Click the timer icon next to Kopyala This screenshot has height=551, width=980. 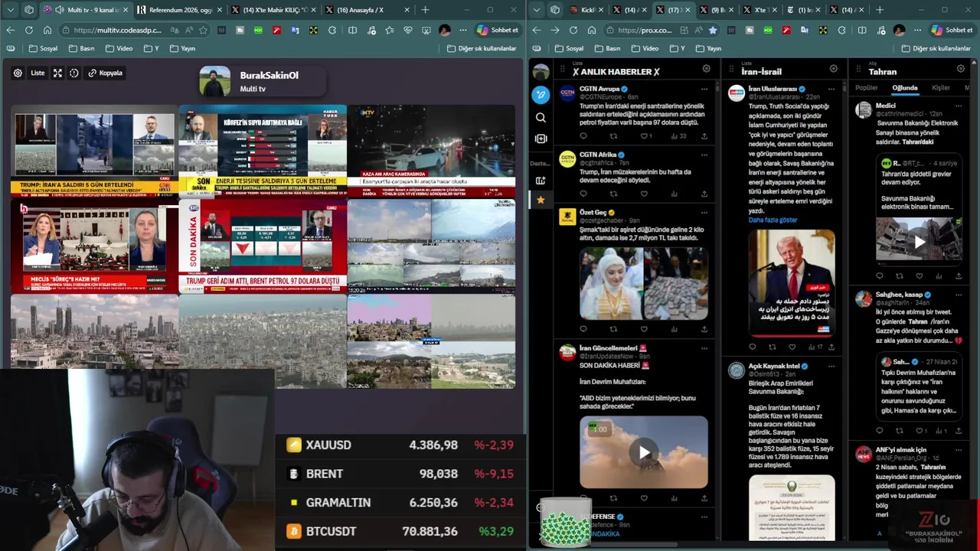pyautogui.click(x=74, y=73)
